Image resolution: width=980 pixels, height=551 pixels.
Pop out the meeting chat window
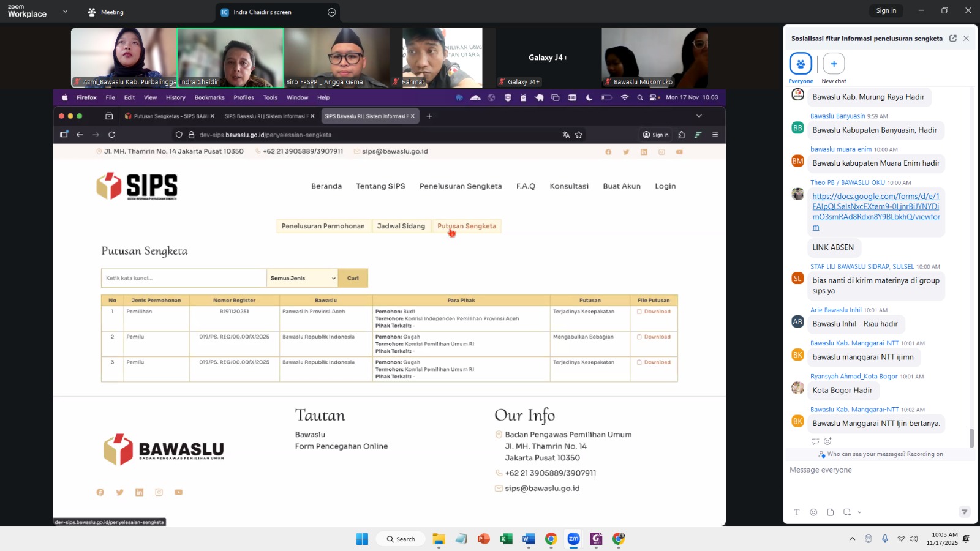click(952, 38)
